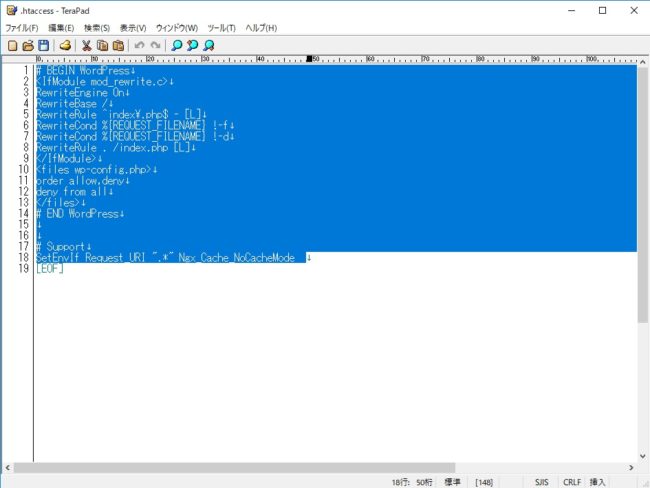Open the ウィンドウ(W) menu

(x=177, y=28)
